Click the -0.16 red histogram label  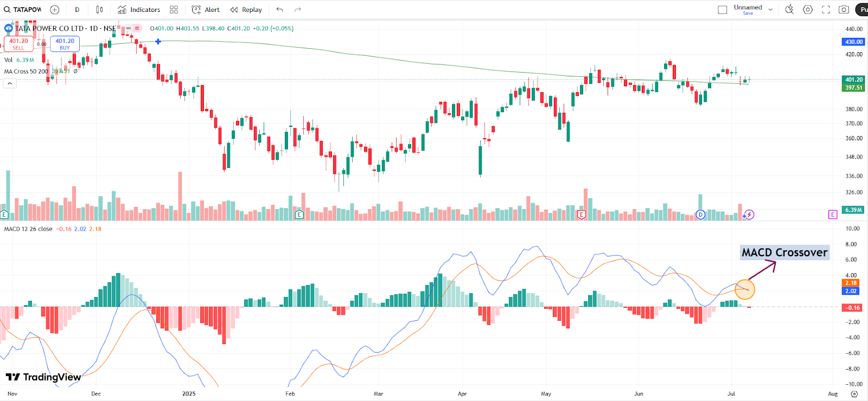tap(852, 308)
